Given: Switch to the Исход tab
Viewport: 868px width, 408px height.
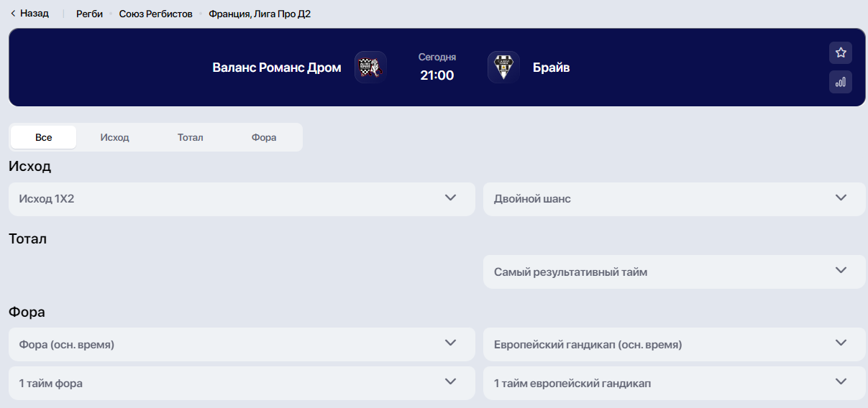Looking at the screenshot, I should (x=115, y=137).
